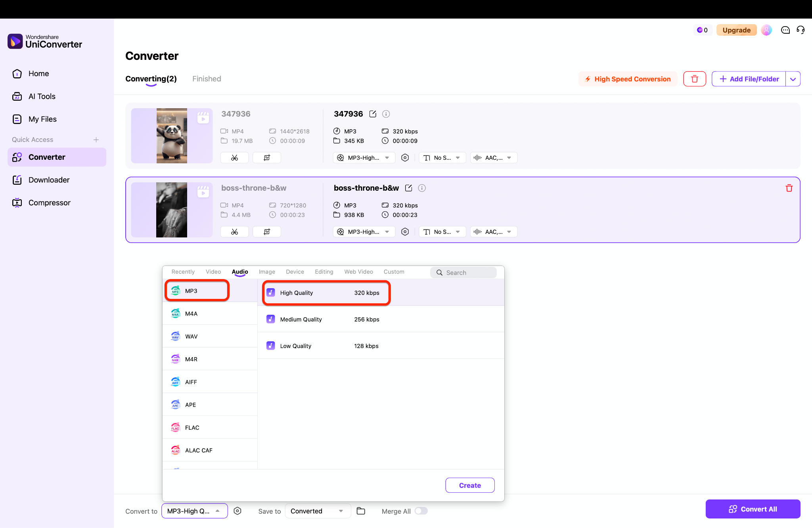Open output settings gear for 347936

405,158
